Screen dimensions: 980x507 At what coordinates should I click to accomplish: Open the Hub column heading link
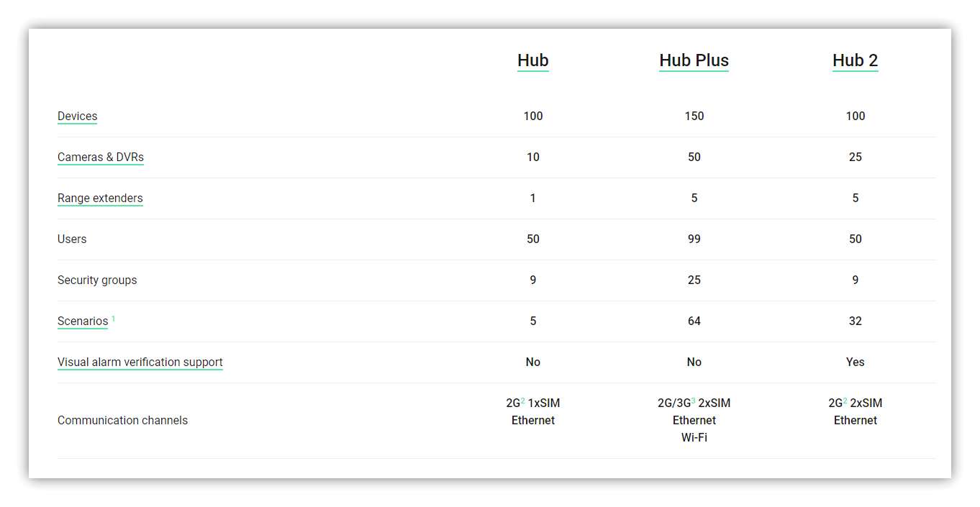click(532, 60)
